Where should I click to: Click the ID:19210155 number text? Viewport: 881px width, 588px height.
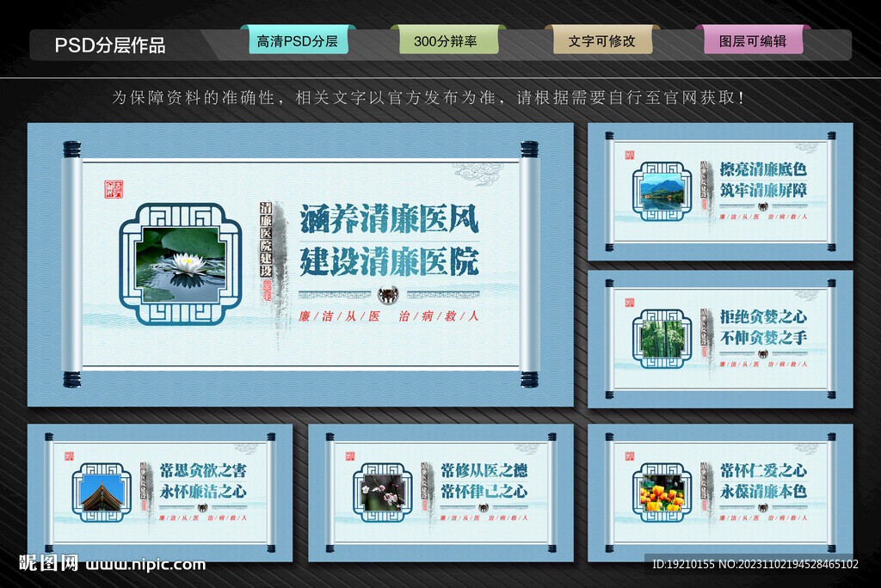pos(683,564)
